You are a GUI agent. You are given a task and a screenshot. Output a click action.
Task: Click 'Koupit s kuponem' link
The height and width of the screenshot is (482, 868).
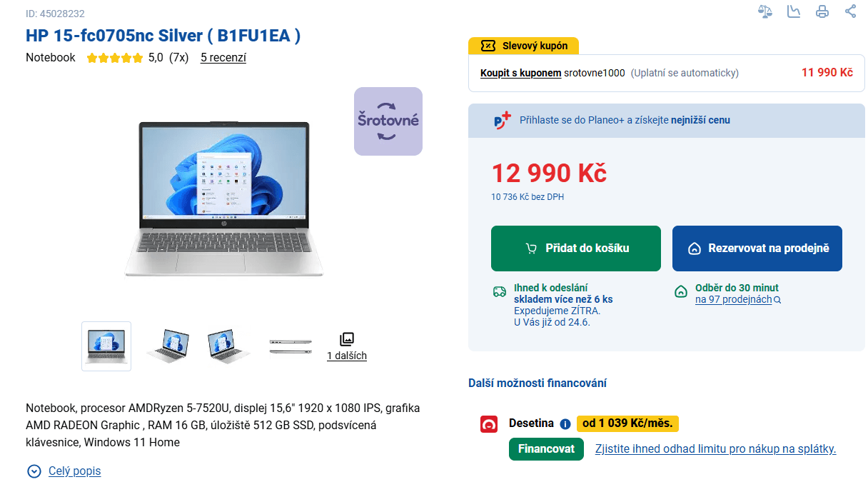520,73
